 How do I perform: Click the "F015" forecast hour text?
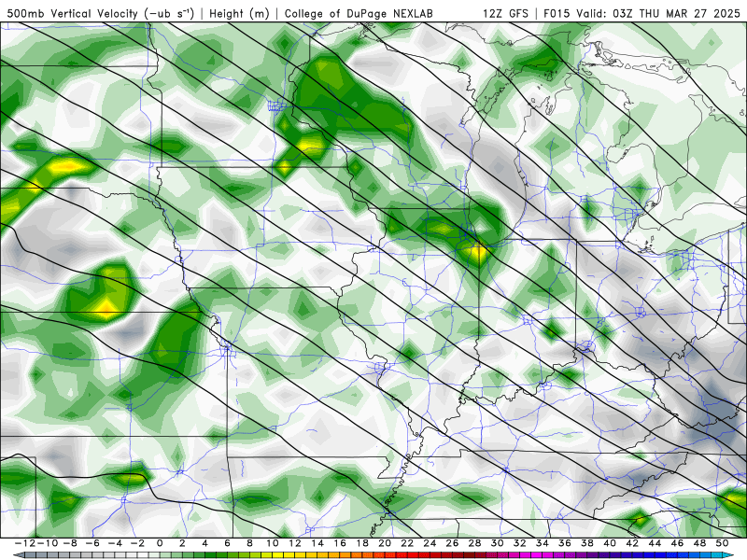(557, 13)
